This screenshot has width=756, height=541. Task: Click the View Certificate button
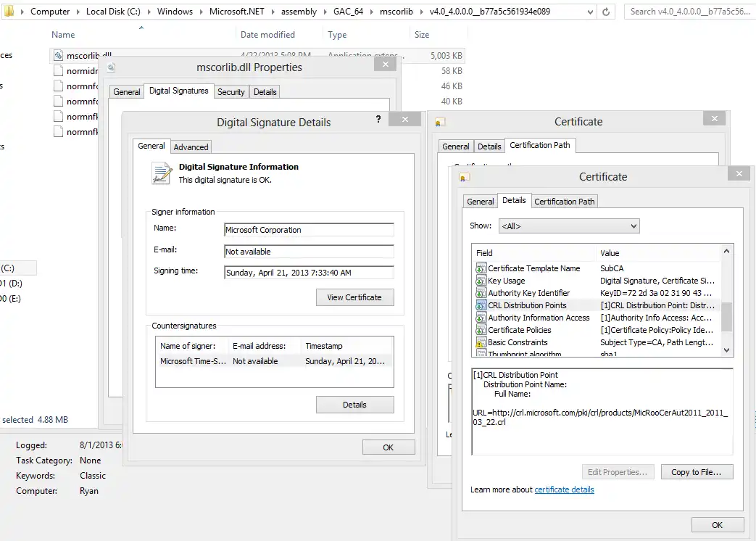click(355, 297)
